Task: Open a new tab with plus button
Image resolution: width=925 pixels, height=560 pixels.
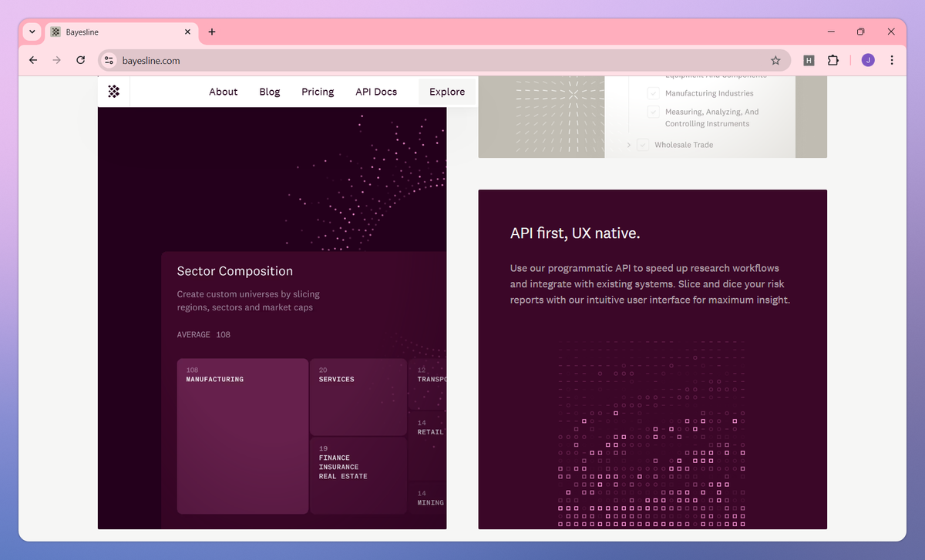Action: [x=212, y=32]
